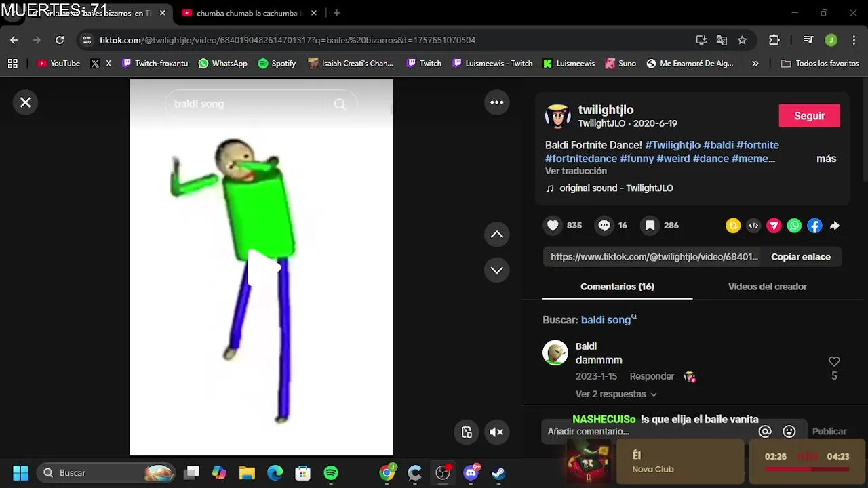Translate the page with the address bar icon
The image size is (868, 488).
(x=722, y=40)
